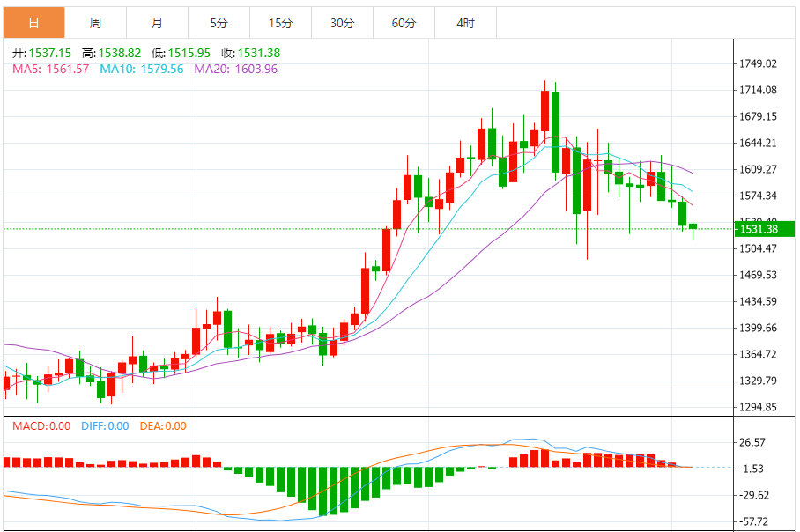Open the 月 monthly chart tab

[x=157, y=23]
